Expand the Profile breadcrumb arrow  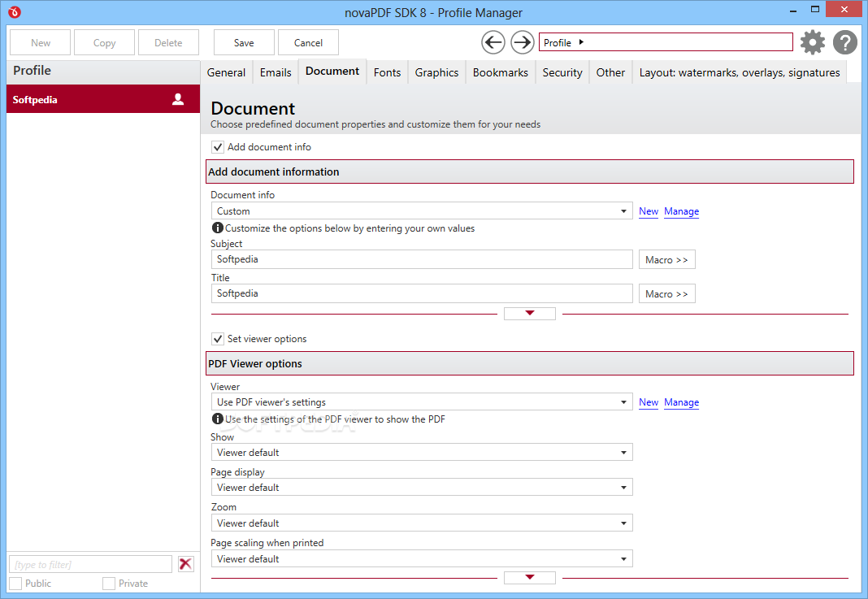pos(581,42)
